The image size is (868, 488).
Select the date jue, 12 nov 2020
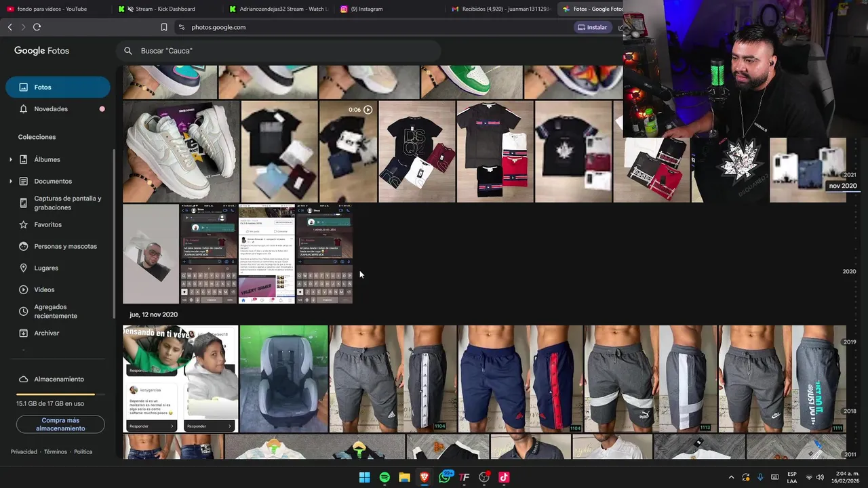(153, 314)
